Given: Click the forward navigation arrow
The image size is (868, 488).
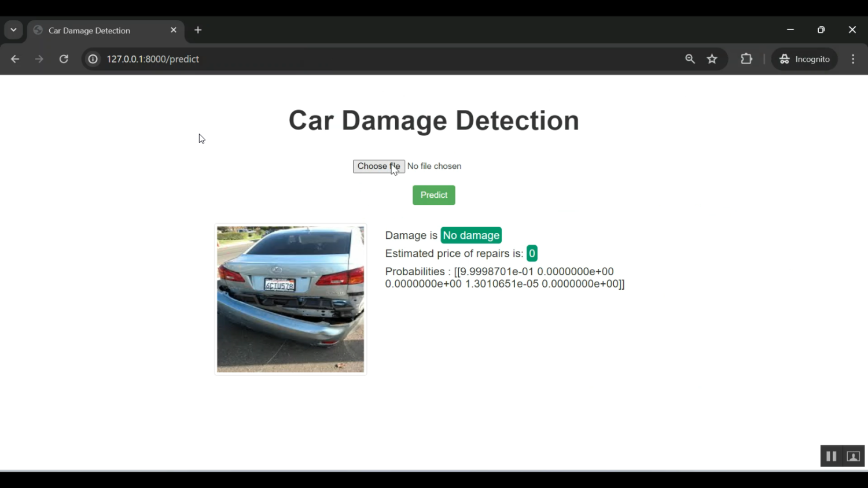Looking at the screenshot, I should [39, 58].
